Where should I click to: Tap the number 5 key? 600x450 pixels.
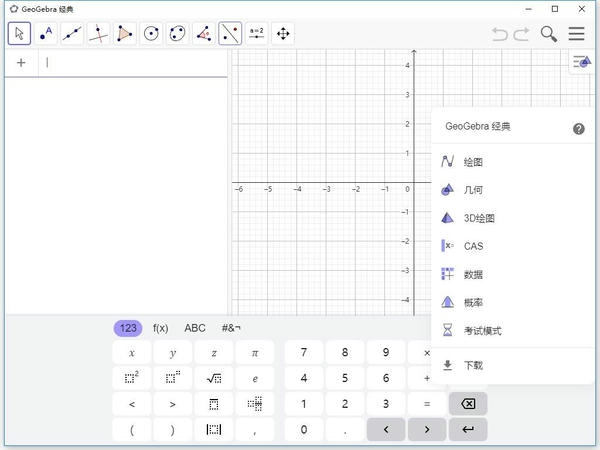pyautogui.click(x=345, y=378)
